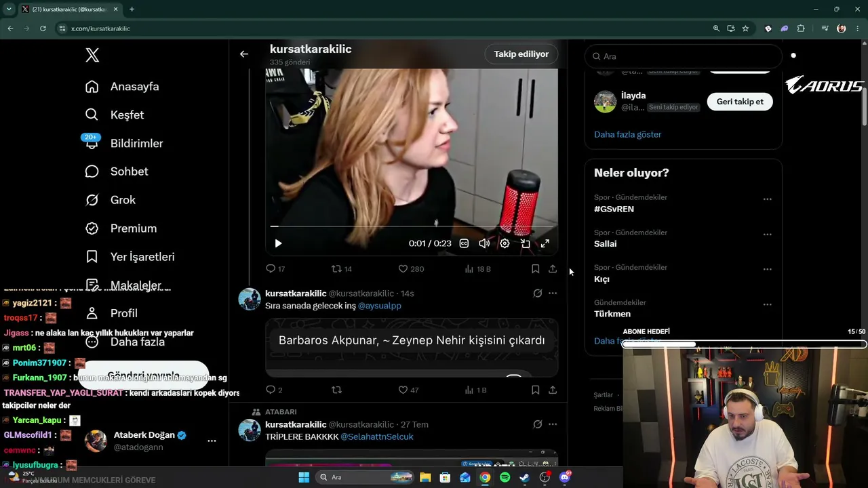Screen dimensions: 868x488
Task: Like the post with 47 likes
Action: pyautogui.click(x=408, y=390)
